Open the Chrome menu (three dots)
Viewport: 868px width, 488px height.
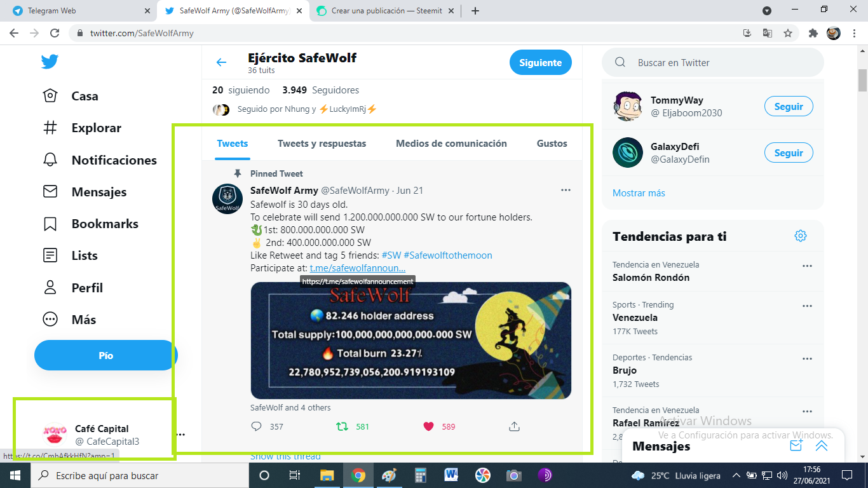(853, 33)
